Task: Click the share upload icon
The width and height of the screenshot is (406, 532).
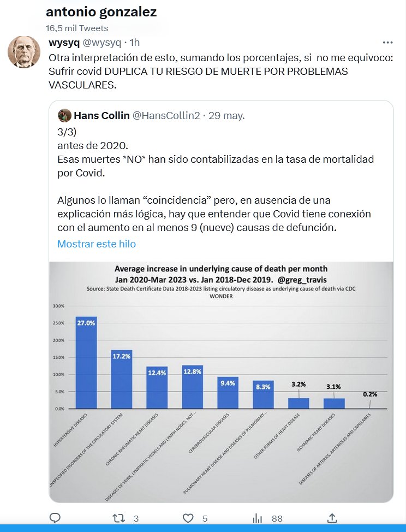Action: click(332, 518)
